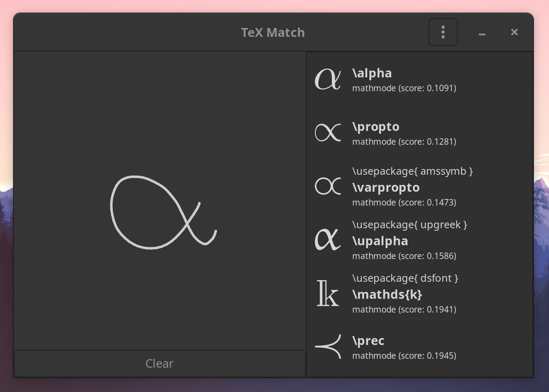Click the score 0.1586 line

click(404, 256)
